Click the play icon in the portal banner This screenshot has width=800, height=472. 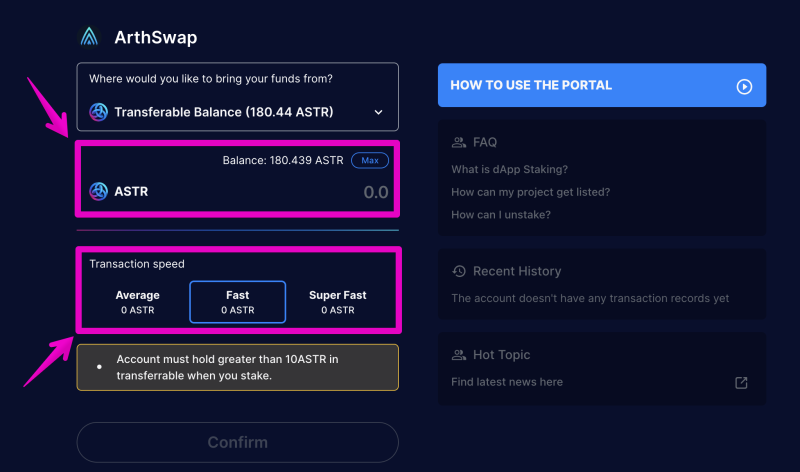(744, 86)
